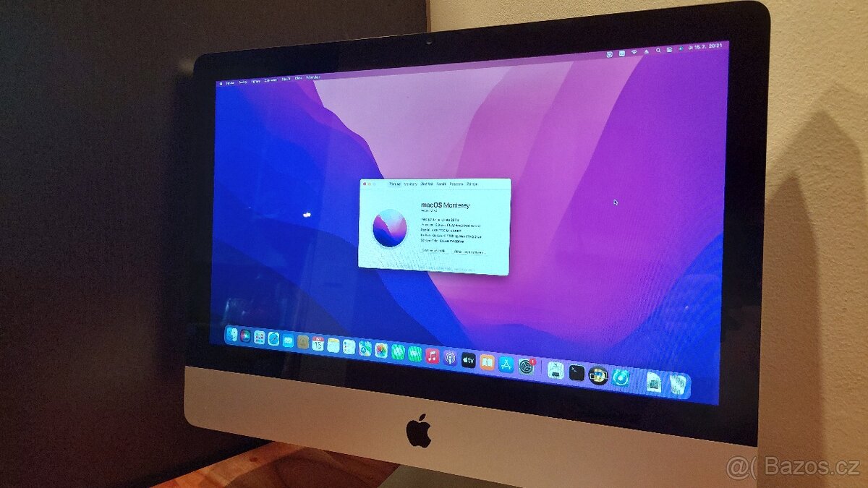
Task: Open the App Store from dock
Action: coord(506,364)
